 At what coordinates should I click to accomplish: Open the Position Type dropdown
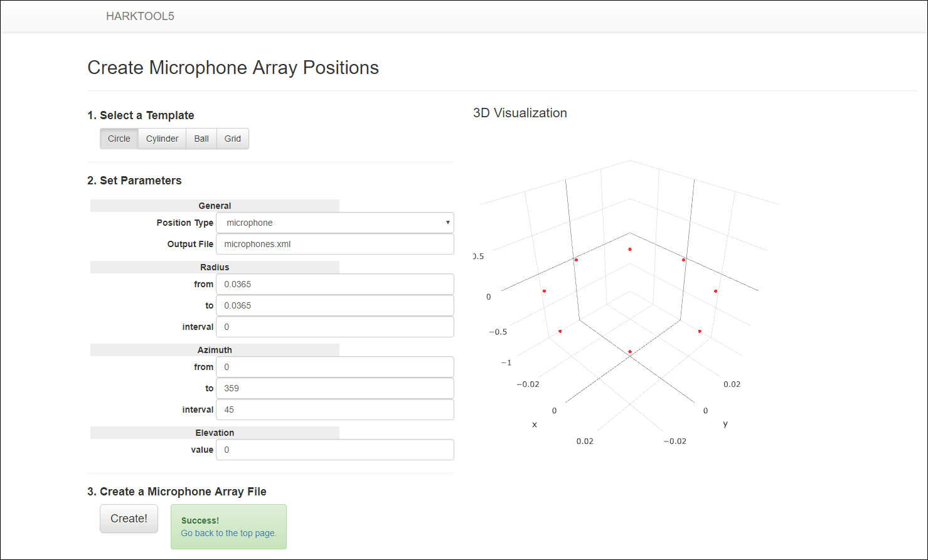[334, 223]
